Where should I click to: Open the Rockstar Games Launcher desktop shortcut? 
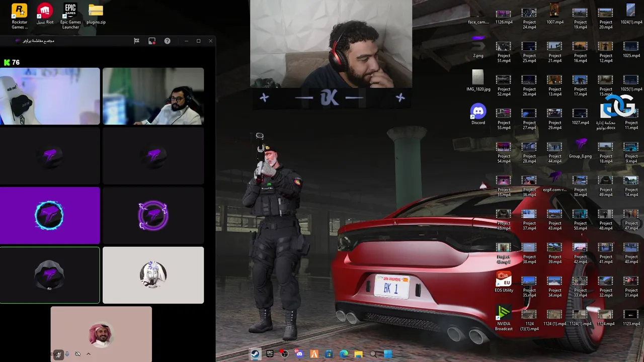pos(20,16)
